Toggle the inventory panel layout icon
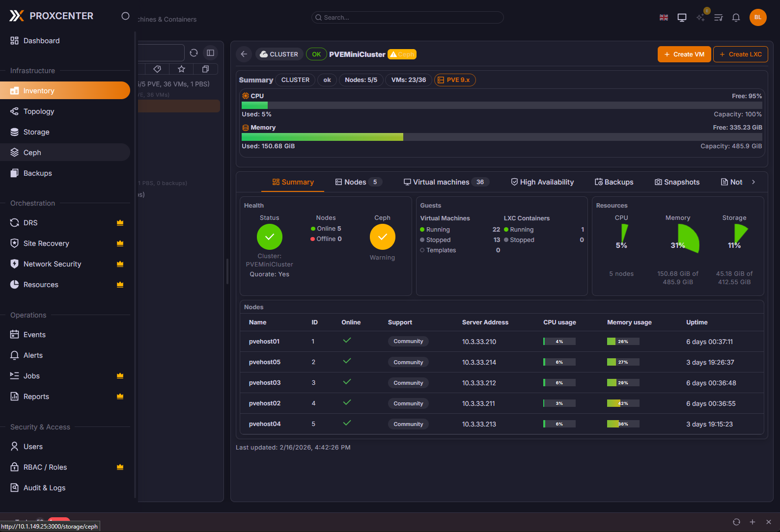Viewport: 780px width, 532px height. (210, 53)
